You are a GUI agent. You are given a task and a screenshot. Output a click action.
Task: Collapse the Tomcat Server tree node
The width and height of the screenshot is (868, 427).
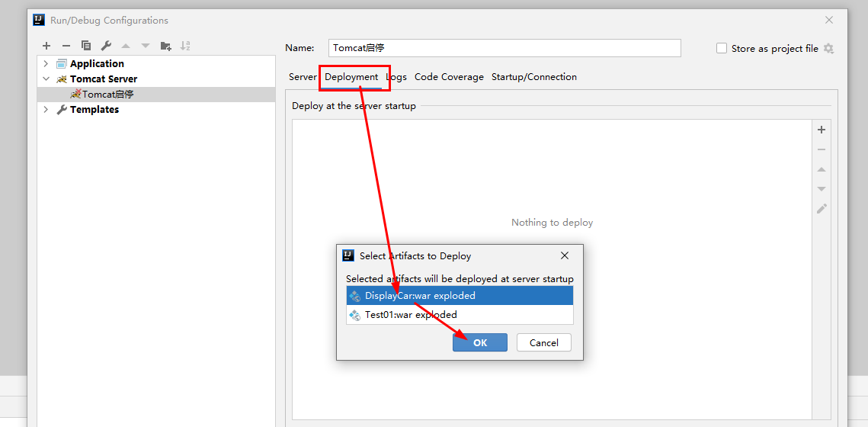(x=46, y=79)
